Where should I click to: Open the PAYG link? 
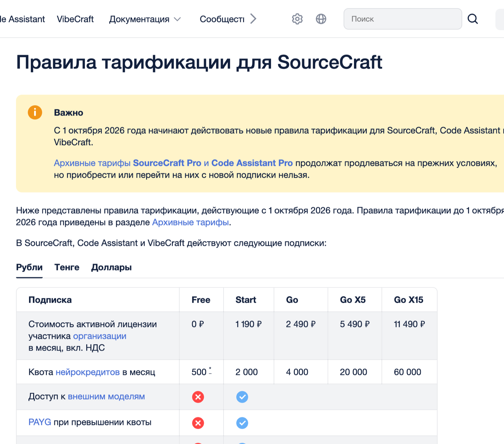pyautogui.click(x=40, y=422)
